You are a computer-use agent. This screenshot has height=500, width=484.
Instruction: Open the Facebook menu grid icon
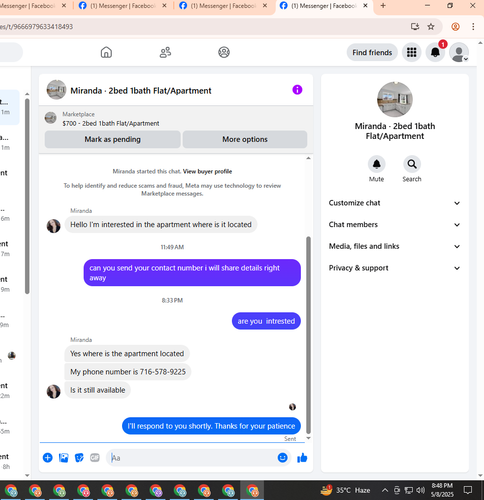pos(412,52)
